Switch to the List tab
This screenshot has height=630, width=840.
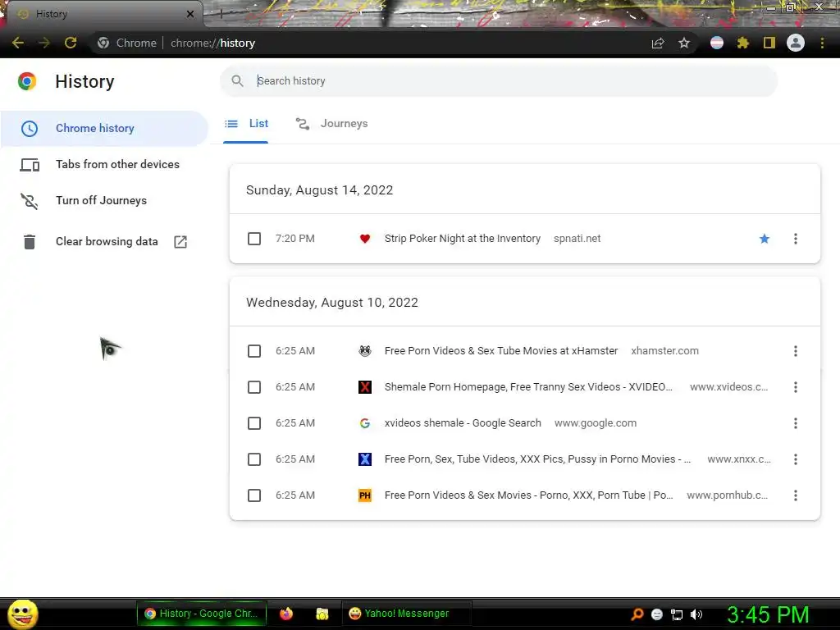246,124
